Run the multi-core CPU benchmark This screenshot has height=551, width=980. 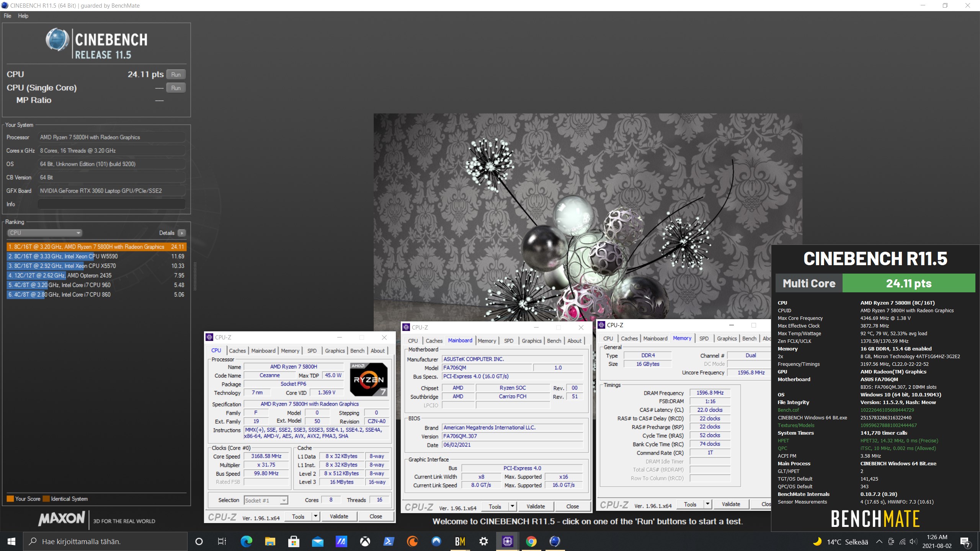(x=176, y=74)
